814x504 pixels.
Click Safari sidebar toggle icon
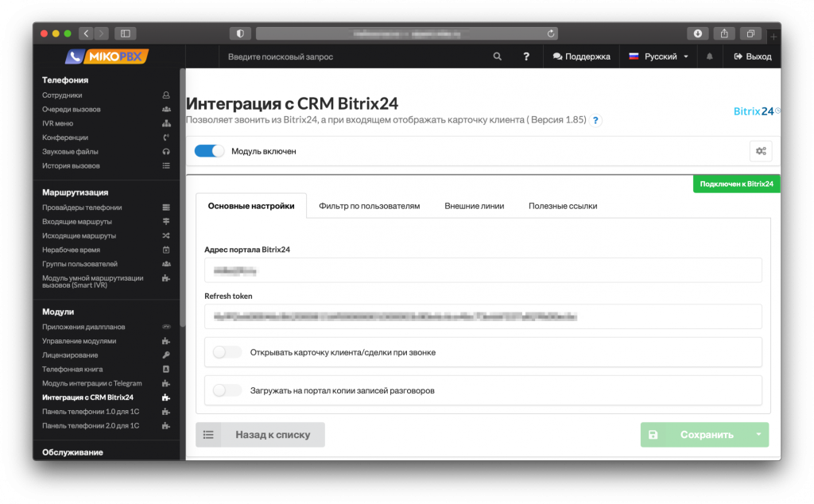coord(126,33)
